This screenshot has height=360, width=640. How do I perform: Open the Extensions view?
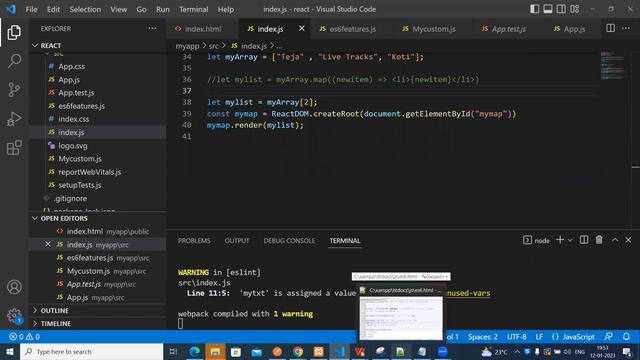coord(14,148)
